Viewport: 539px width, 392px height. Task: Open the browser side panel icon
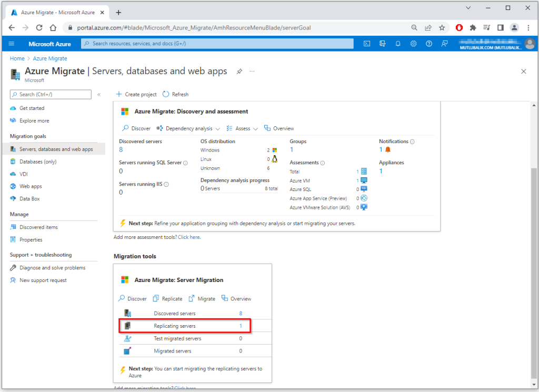(x=501, y=28)
